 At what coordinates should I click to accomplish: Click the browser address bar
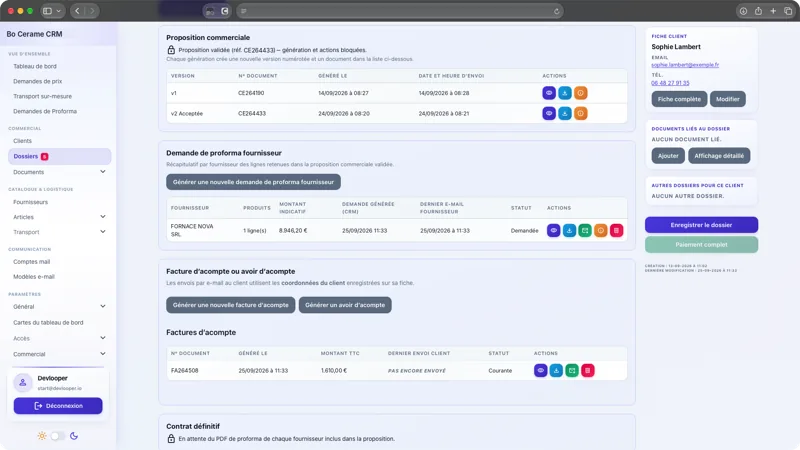coord(399,11)
